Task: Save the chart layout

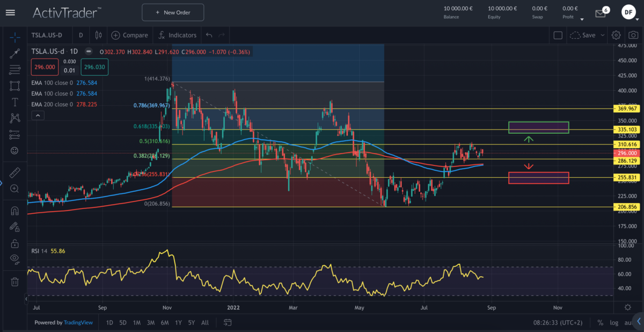Action: [x=583, y=35]
